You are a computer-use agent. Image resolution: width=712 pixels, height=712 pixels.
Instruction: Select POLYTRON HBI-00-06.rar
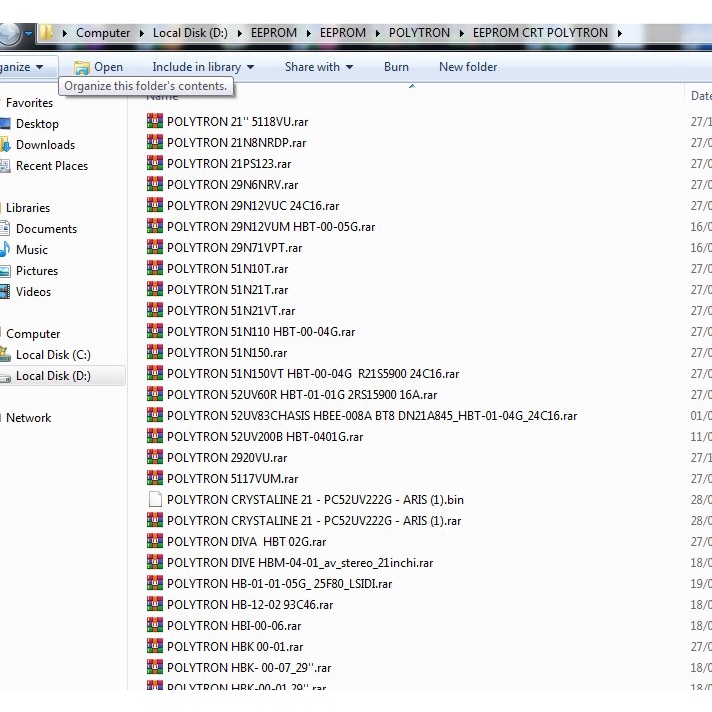[x=234, y=625]
